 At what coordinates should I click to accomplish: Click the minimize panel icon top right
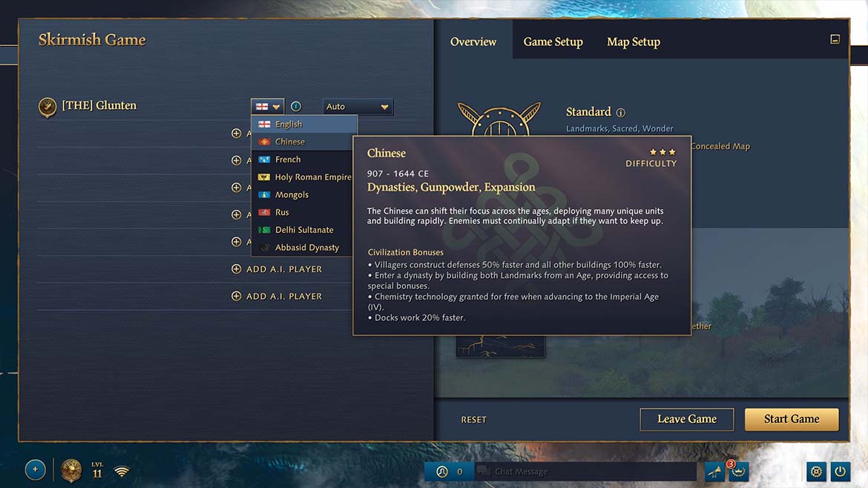coord(835,39)
